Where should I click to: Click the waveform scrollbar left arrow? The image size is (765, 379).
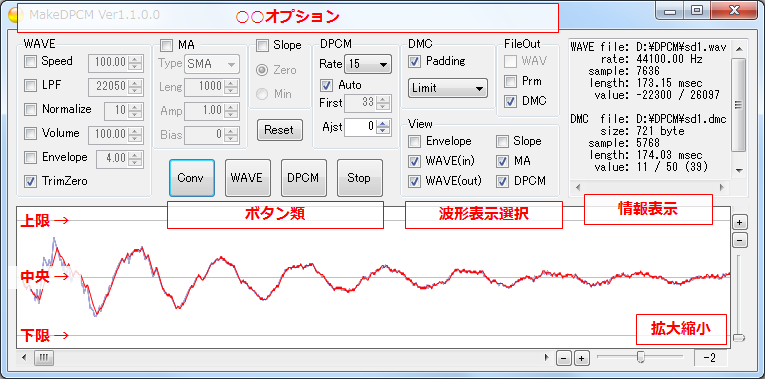click(24, 358)
